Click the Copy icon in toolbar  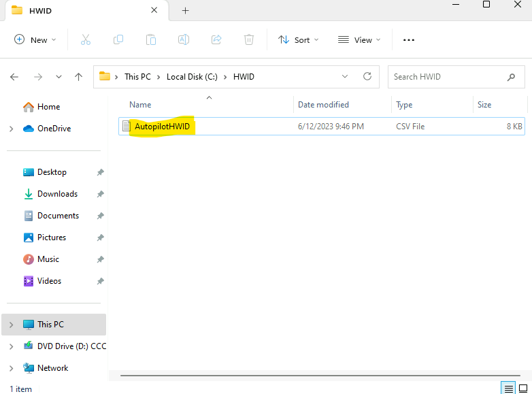point(118,39)
